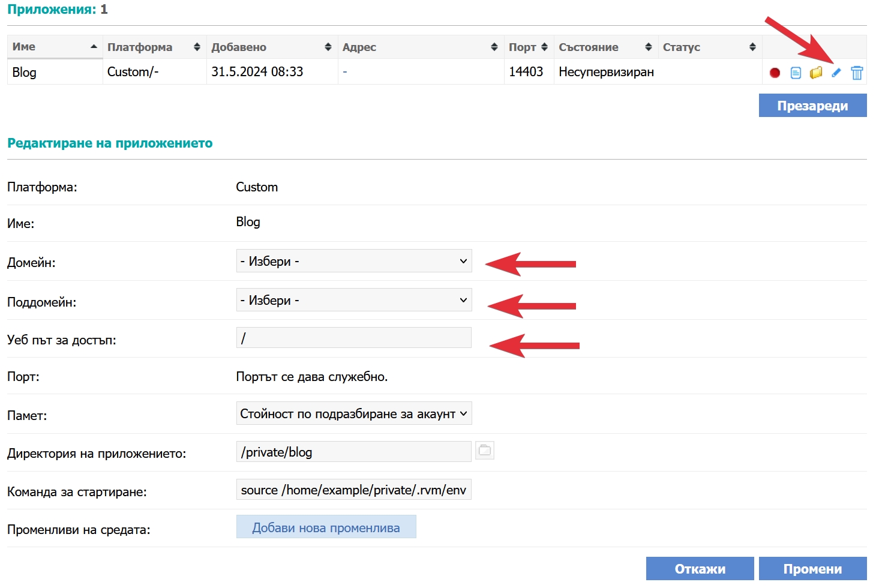This screenshot has width=876, height=588.
Task: Click the pencil edit icon for Blog
Action: [x=836, y=73]
